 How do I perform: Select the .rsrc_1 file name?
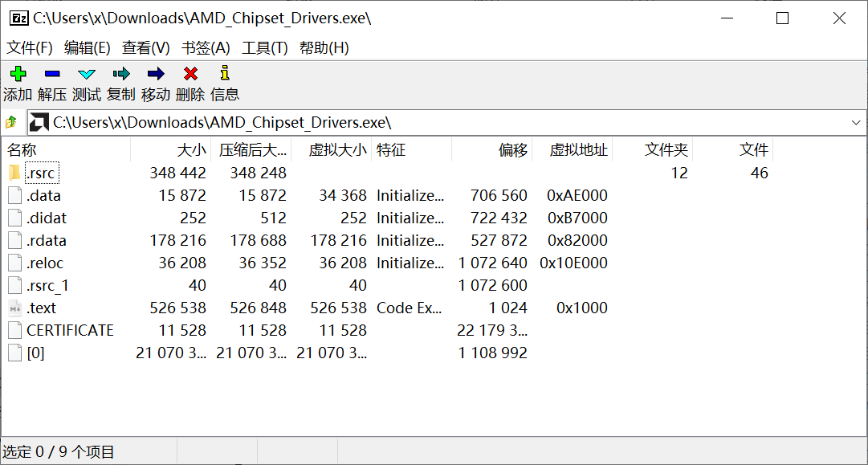tap(47, 286)
